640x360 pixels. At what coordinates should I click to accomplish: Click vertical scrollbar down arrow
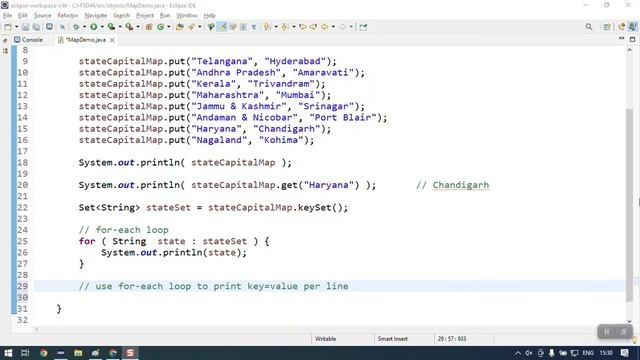tap(629, 321)
